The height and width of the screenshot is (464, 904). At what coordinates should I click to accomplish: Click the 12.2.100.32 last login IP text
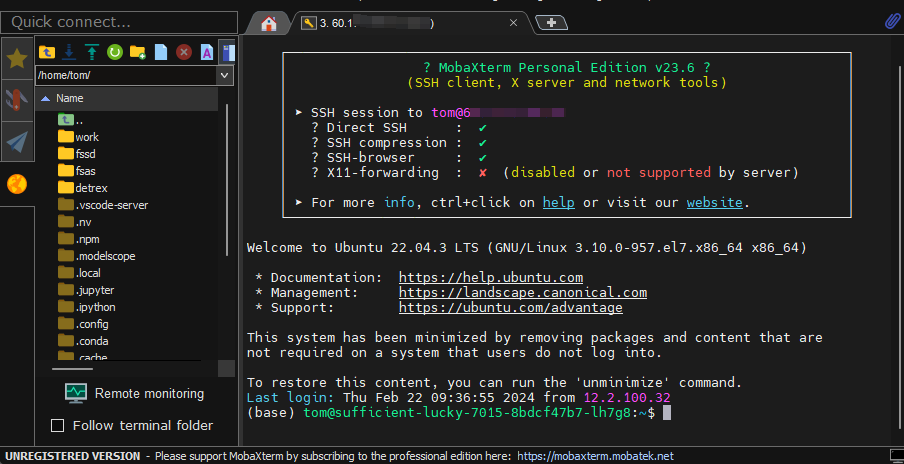tap(627, 397)
